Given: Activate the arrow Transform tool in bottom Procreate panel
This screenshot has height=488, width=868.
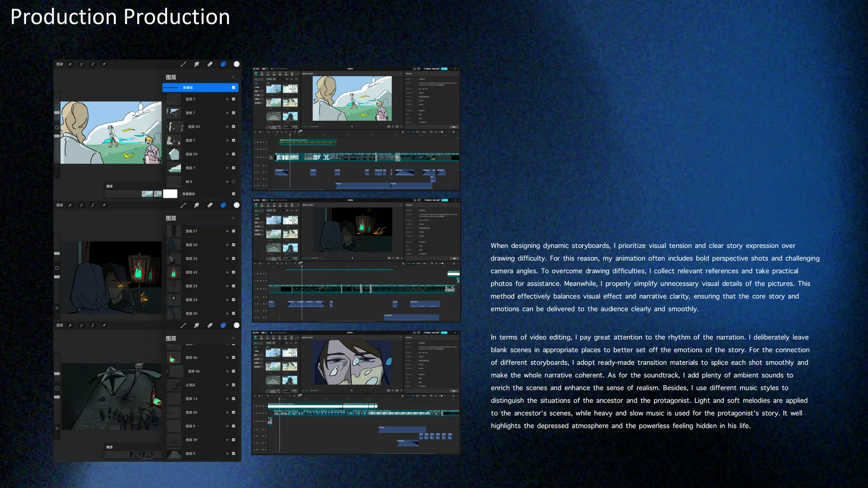Looking at the screenshot, I should (x=104, y=325).
